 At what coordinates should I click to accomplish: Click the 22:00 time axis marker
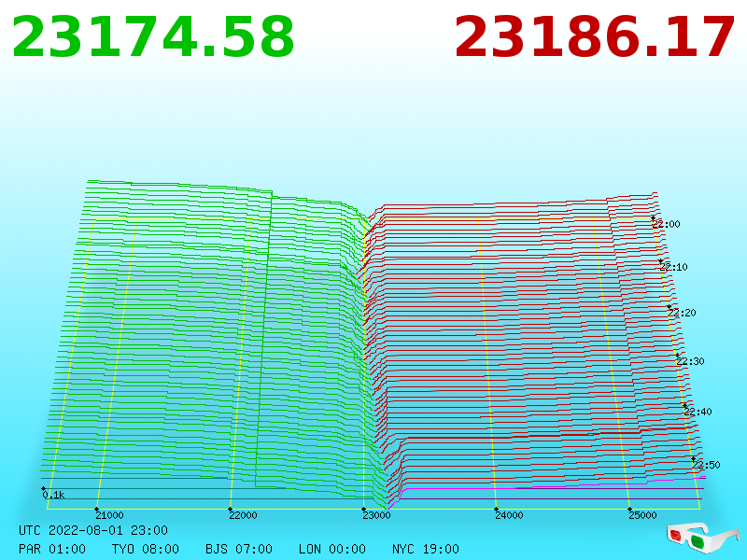pos(667,224)
